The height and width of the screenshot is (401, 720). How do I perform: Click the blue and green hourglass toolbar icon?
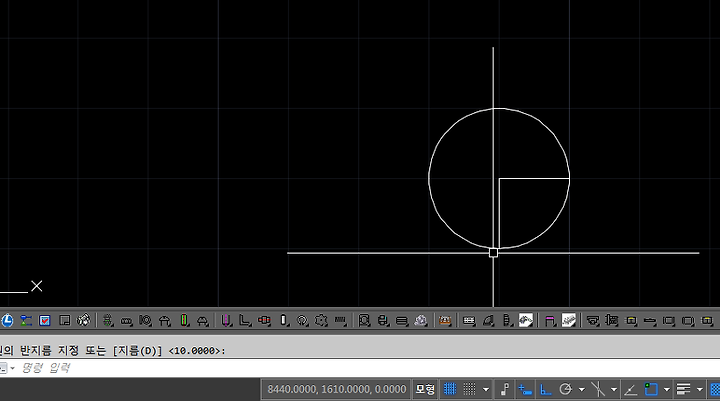[26, 320]
